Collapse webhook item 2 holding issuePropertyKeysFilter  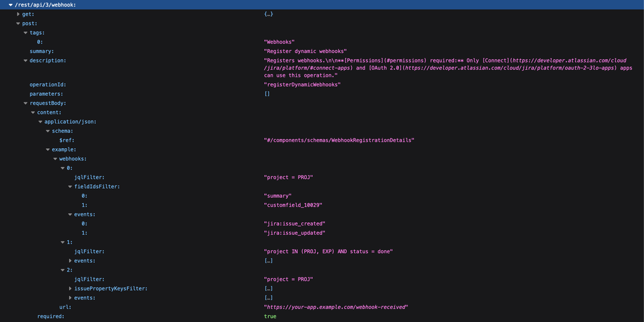[x=63, y=270]
